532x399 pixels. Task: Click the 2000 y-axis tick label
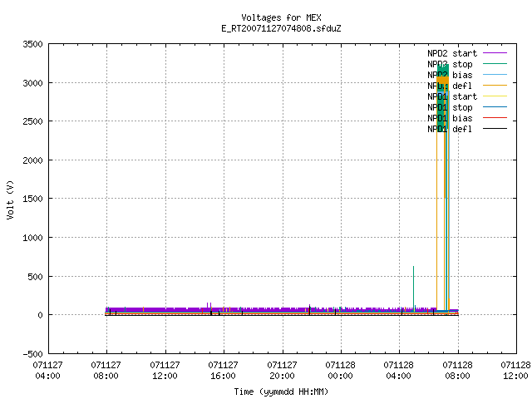[32, 160]
